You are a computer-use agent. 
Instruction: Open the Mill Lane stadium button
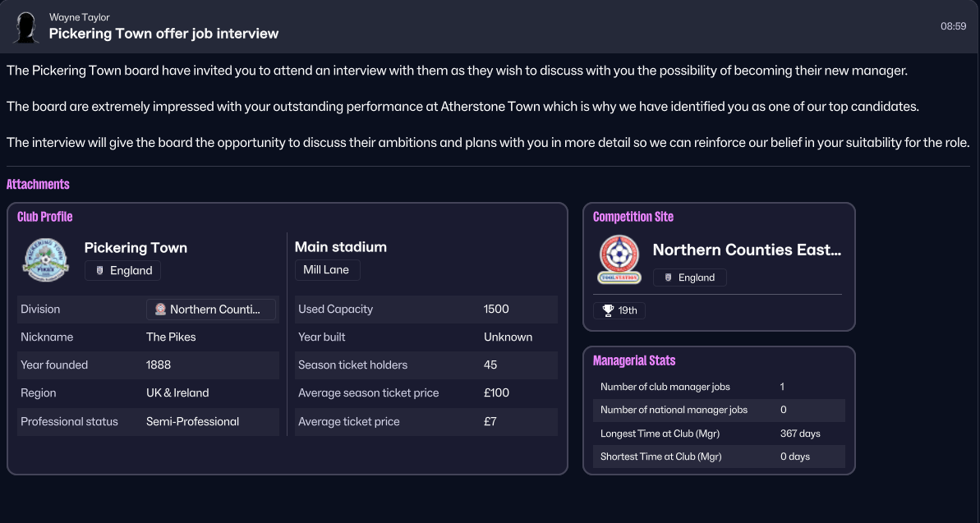click(x=326, y=270)
